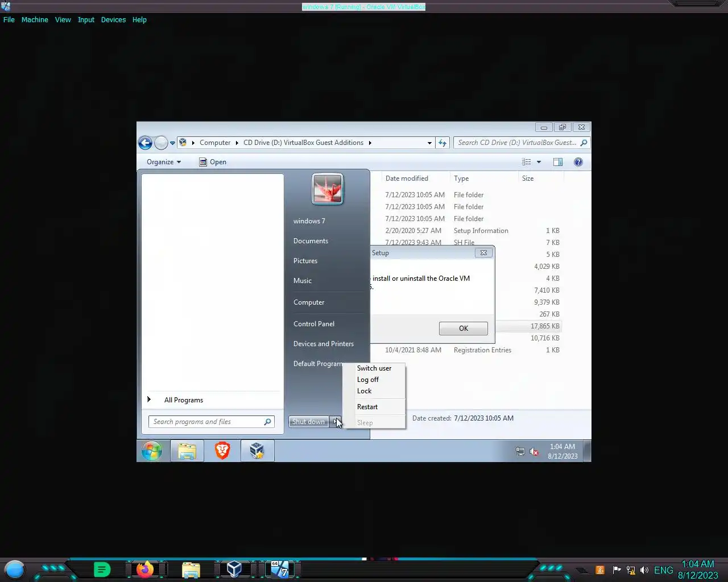
Task: Expand arrow after CD Drive breadcrumb
Action: click(x=370, y=143)
